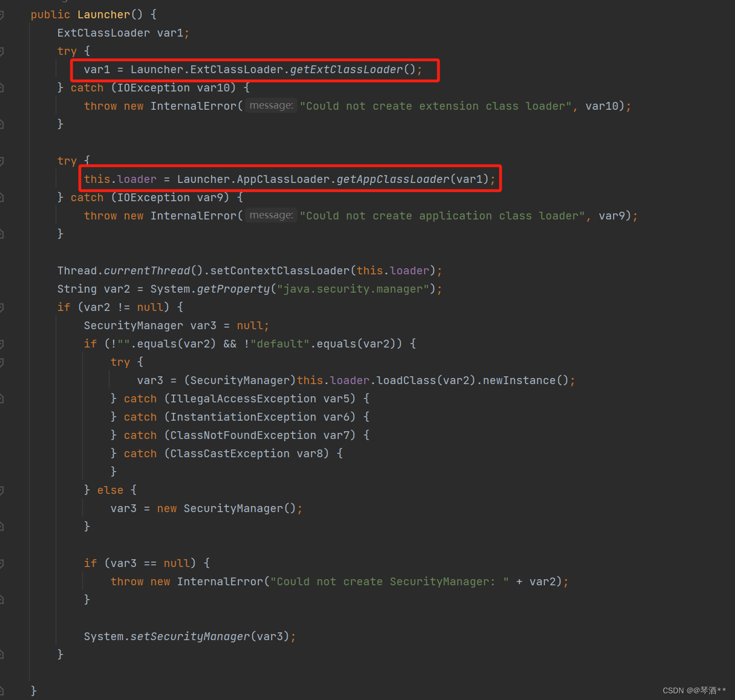Image resolution: width=735 pixels, height=700 pixels.
Task: Collapse fold marker on catch IOException var9 line
Action: pyautogui.click(x=1, y=198)
